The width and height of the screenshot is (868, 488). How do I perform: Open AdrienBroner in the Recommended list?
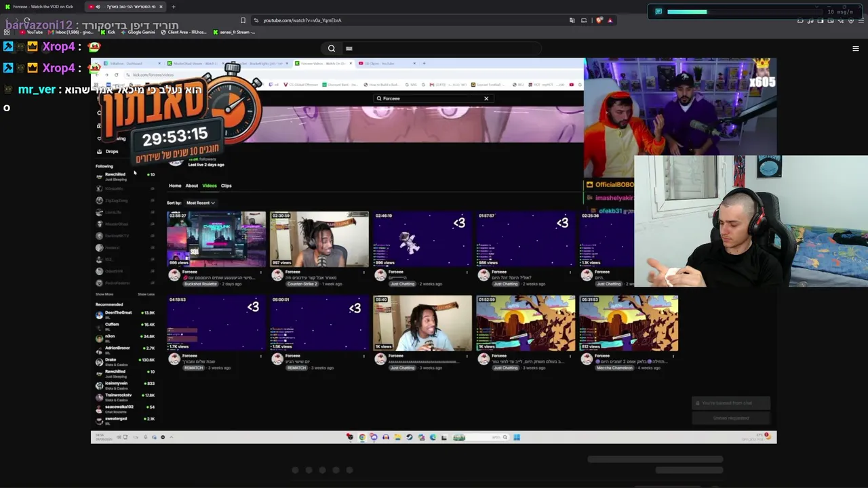[x=125, y=349]
